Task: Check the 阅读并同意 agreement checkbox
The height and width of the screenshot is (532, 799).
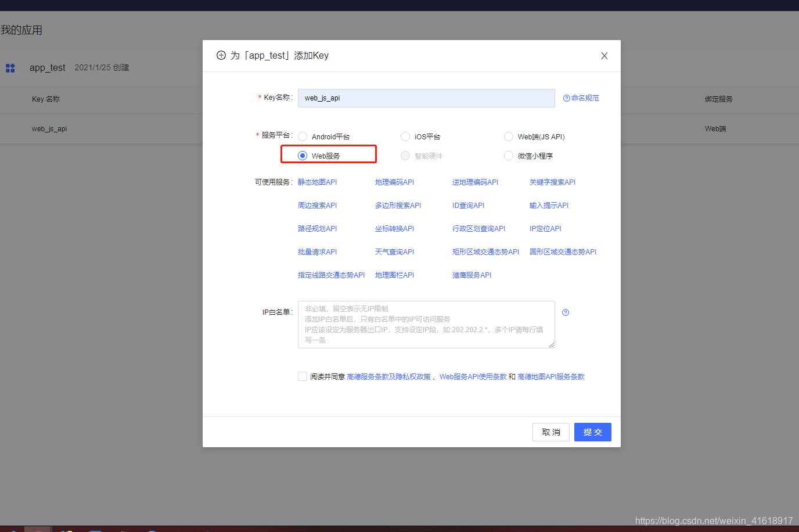Action: pos(303,376)
